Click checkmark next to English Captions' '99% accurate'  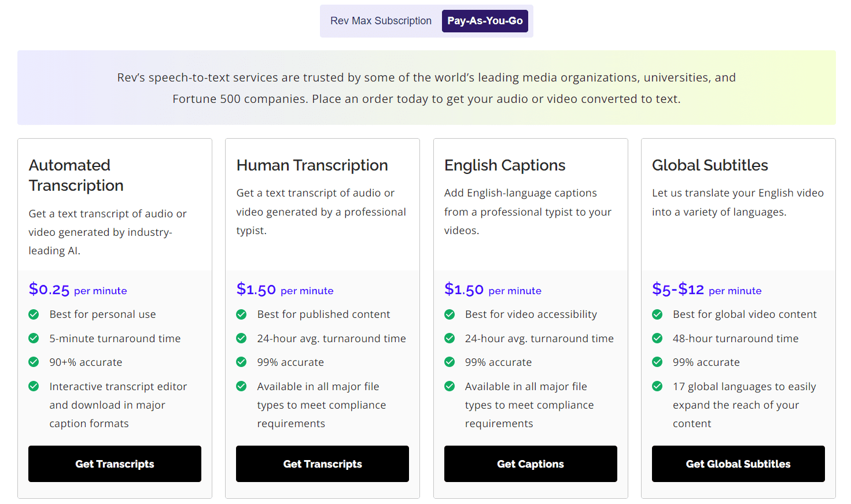pyautogui.click(x=450, y=362)
